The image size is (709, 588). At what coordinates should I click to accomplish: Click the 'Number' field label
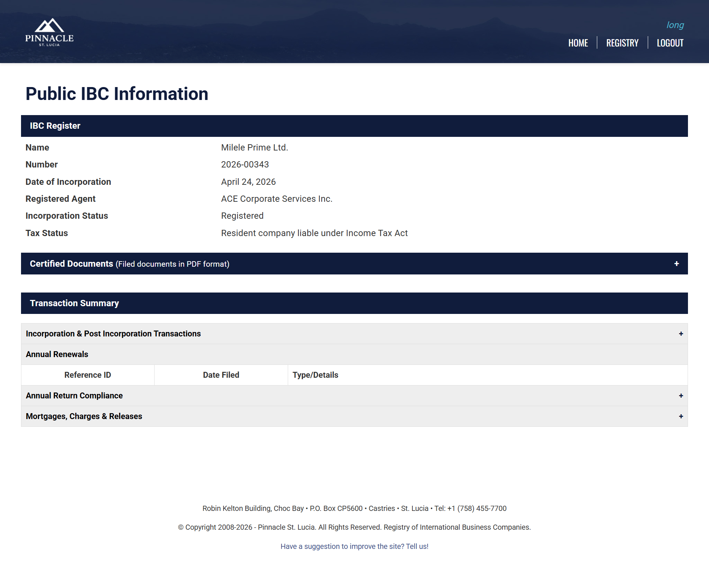pyautogui.click(x=42, y=165)
